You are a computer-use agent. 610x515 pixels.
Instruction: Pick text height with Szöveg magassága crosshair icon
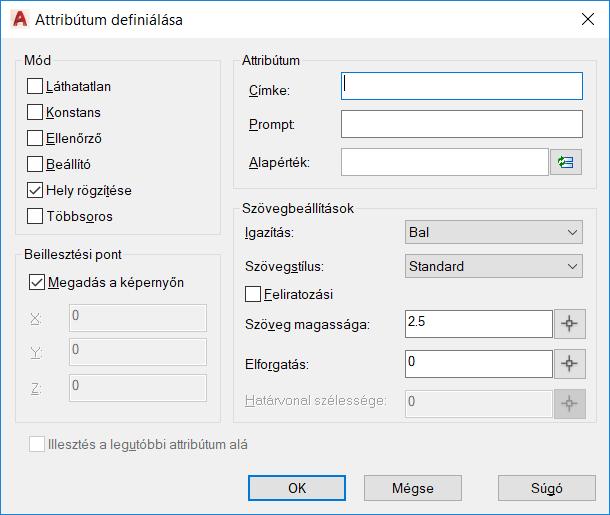coord(570,324)
